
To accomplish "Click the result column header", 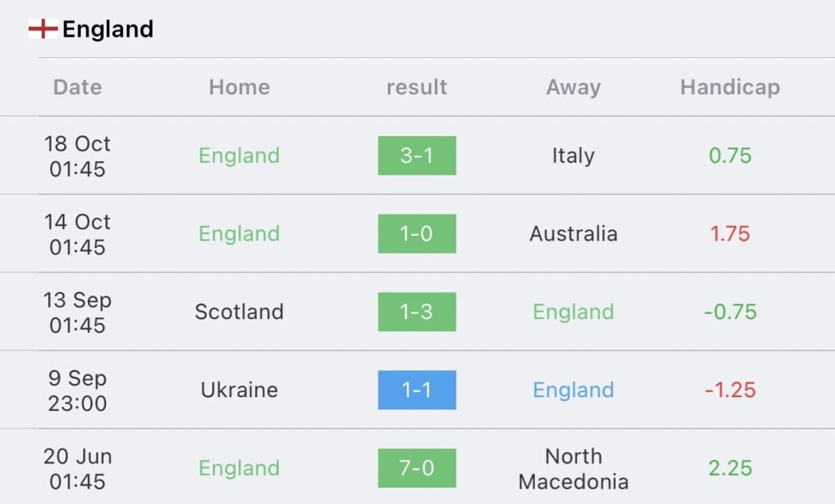I will pyautogui.click(x=417, y=87).
